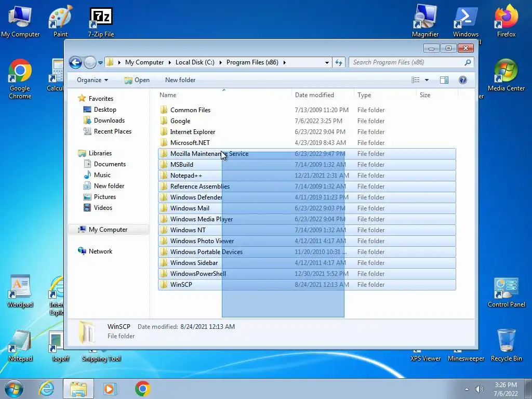532x399 pixels.
Task: Open My Computer desktop icon
Action: tap(20, 21)
